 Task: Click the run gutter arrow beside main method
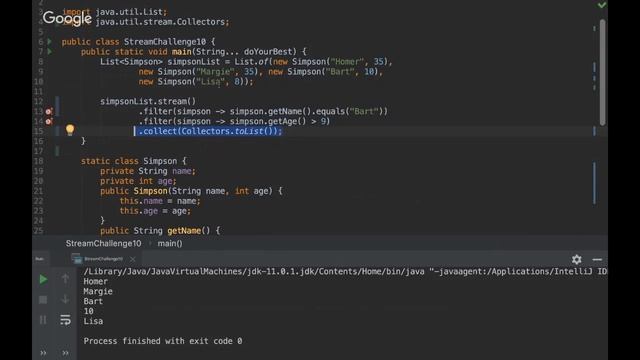pyautogui.click(x=50, y=52)
